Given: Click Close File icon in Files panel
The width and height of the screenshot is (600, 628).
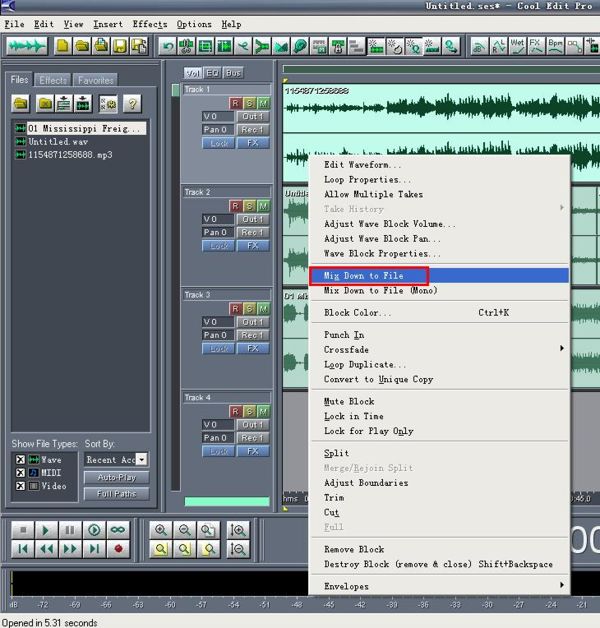Looking at the screenshot, I should pyautogui.click(x=44, y=104).
